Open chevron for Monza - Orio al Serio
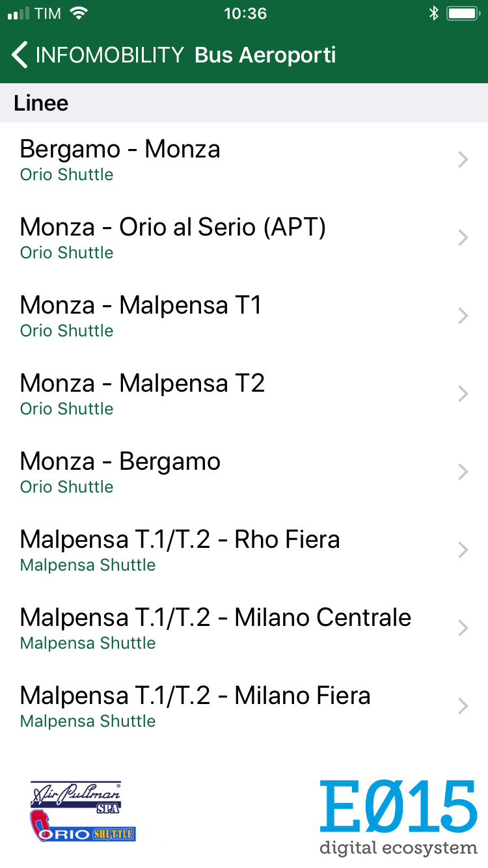488x868 pixels. click(463, 237)
